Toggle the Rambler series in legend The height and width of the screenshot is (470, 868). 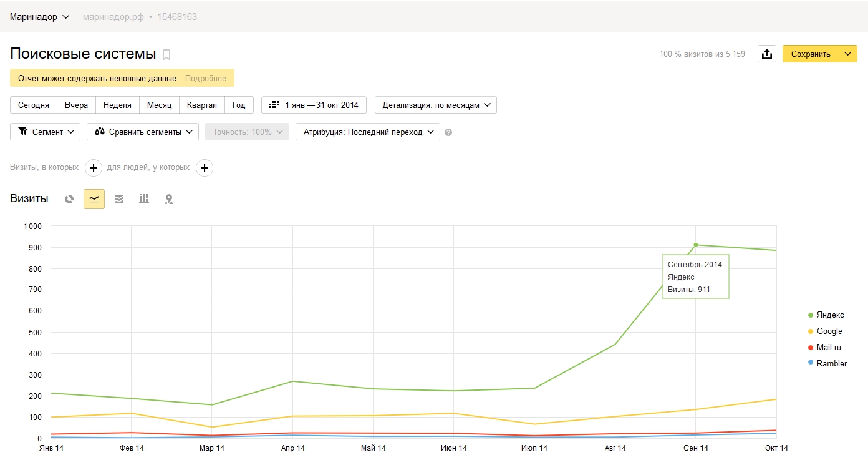[x=831, y=363]
